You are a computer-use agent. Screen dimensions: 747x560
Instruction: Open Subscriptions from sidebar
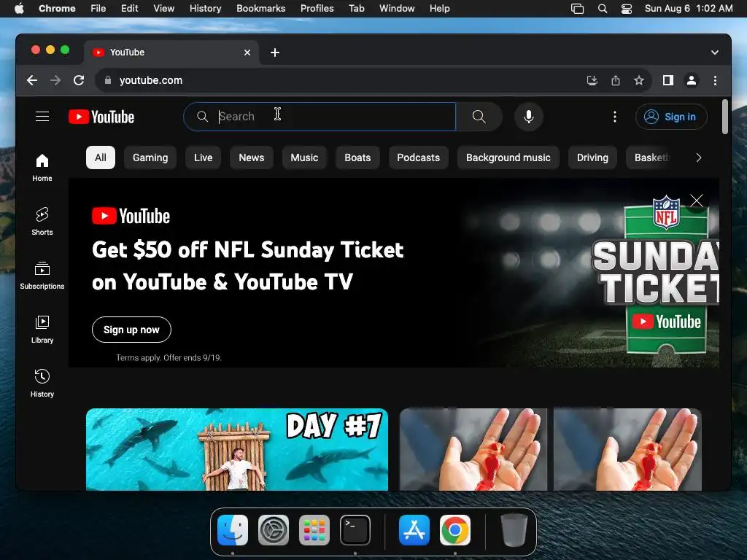[42, 276]
